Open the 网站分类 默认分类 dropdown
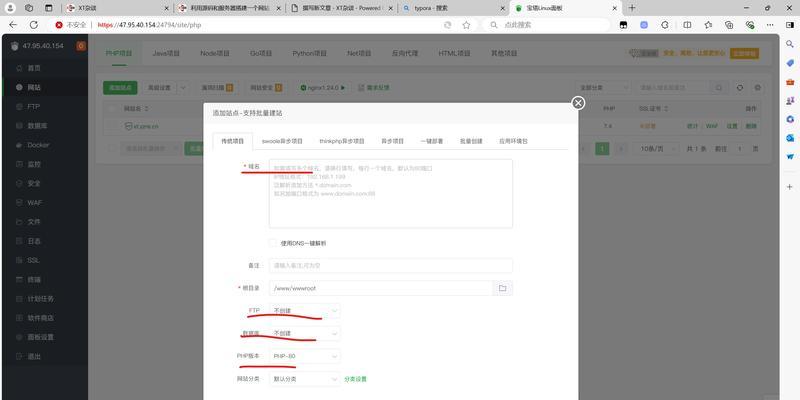Viewport: 800px width, 400px height. [x=306, y=379]
